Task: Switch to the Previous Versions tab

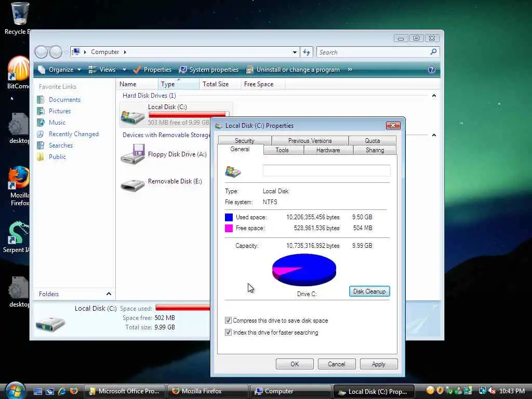Action: click(310, 140)
